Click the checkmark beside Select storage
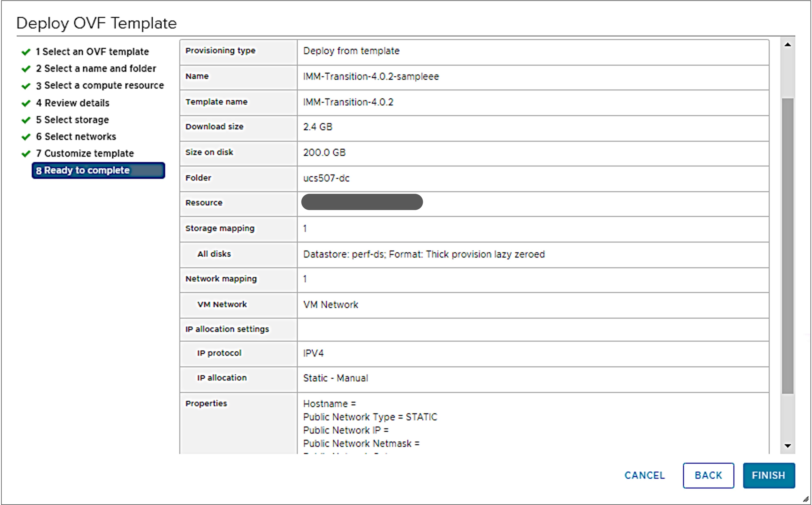 [26, 119]
